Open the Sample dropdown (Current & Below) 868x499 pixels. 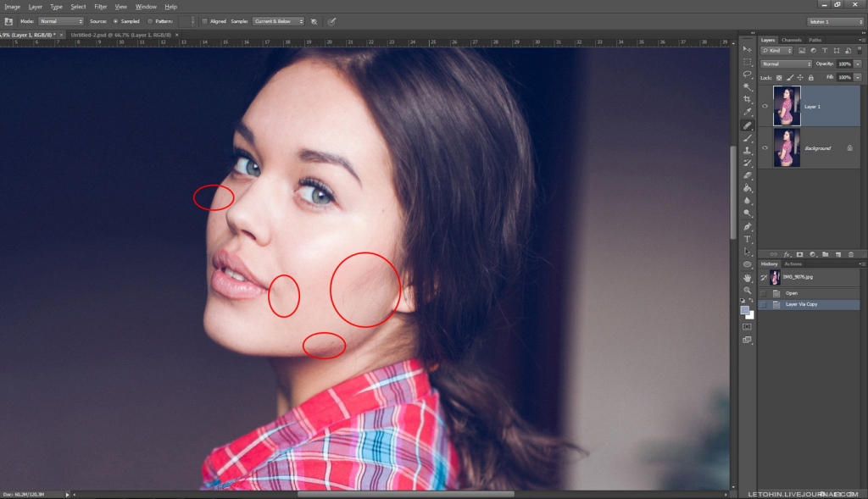(278, 21)
